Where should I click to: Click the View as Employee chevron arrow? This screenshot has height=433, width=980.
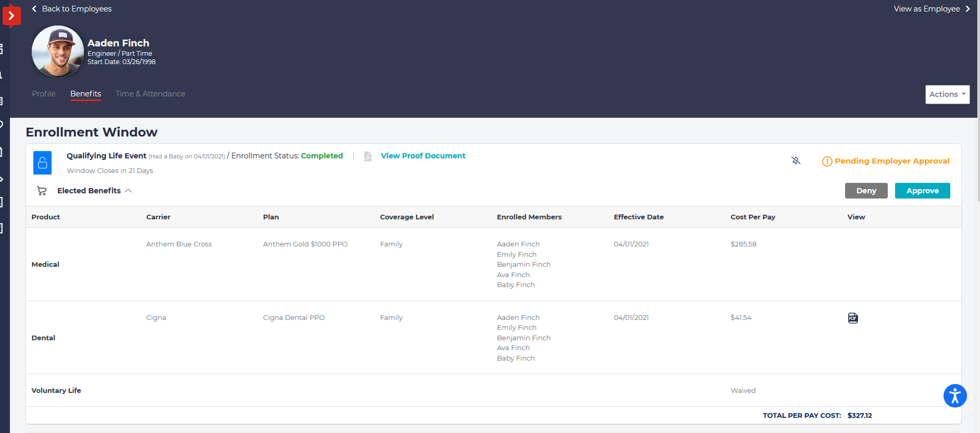click(x=967, y=9)
